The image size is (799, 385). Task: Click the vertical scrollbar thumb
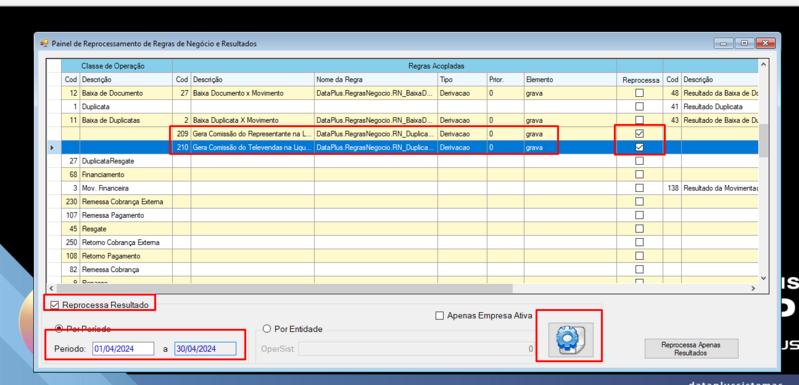point(763,140)
